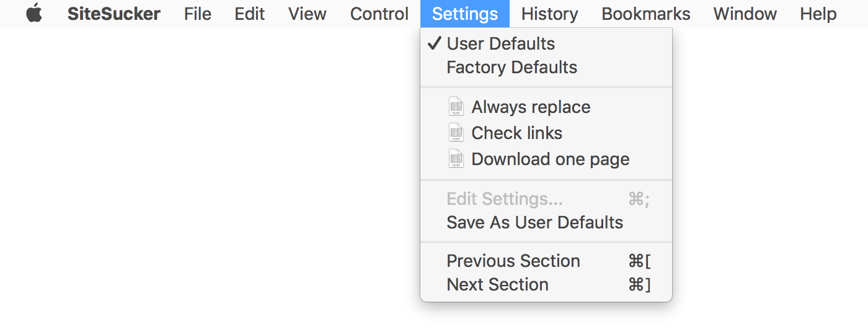Expand the Edit menu
Image resolution: width=868 pixels, height=329 pixels.
[x=250, y=14]
